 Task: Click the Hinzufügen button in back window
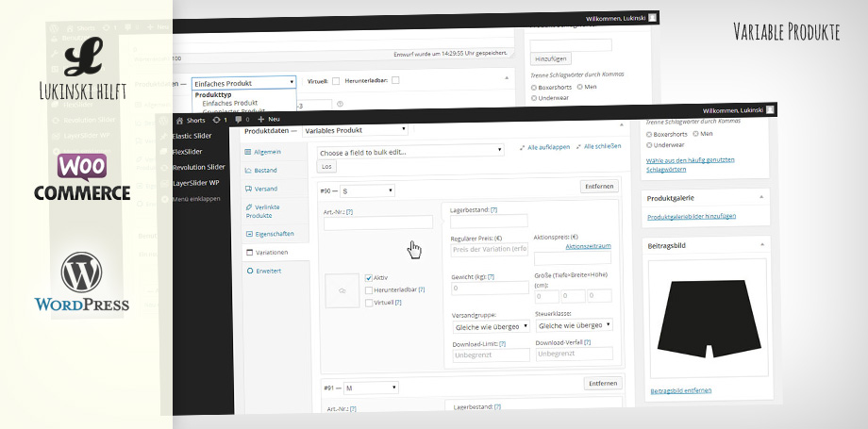pyautogui.click(x=550, y=58)
